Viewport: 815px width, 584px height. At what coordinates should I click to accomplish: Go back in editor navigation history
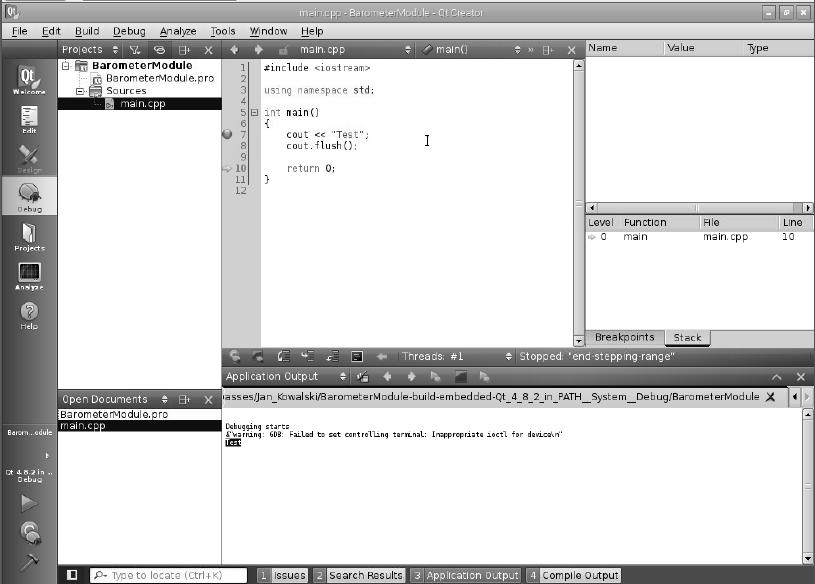pyautogui.click(x=234, y=50)
